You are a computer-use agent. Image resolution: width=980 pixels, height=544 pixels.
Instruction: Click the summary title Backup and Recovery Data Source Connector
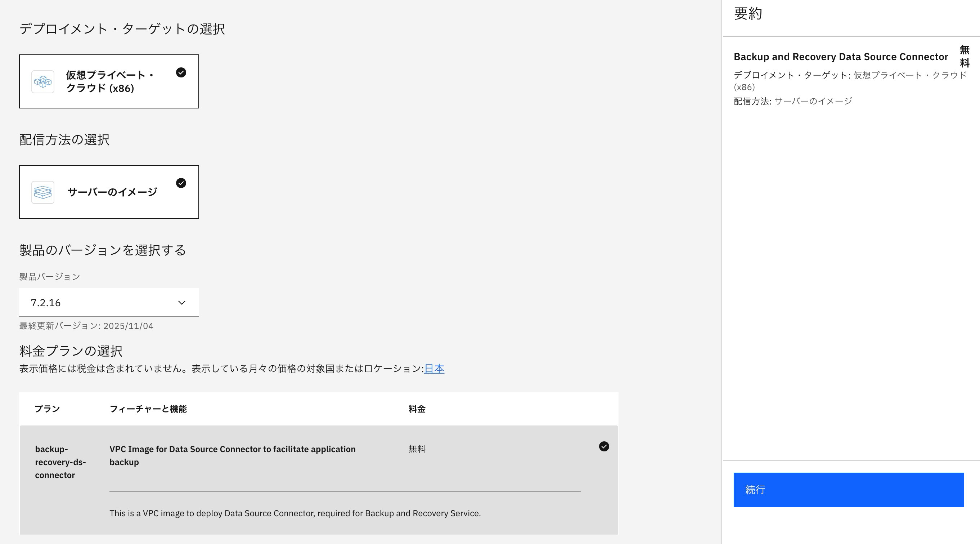[841, 57]
